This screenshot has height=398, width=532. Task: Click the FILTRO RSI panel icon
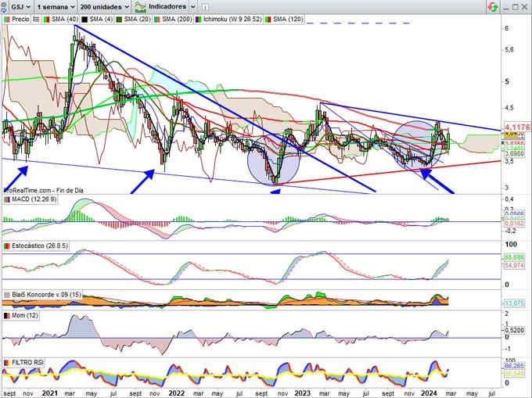click(6, 364)
